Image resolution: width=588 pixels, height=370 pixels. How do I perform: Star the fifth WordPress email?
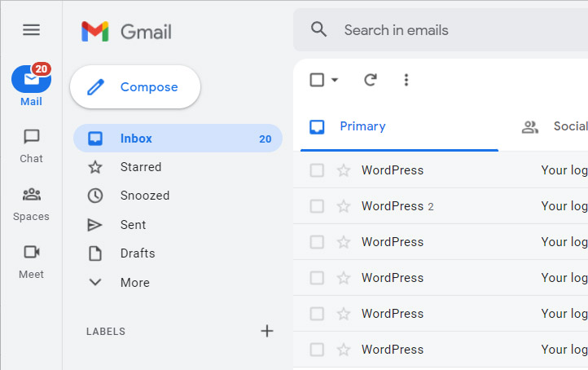coord(344,314)
